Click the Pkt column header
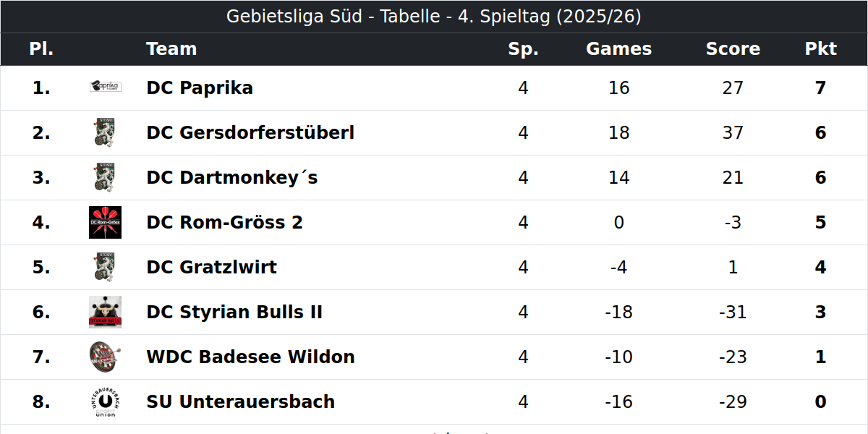The width and height of the screenshot is (868, 434). [820, 49]
